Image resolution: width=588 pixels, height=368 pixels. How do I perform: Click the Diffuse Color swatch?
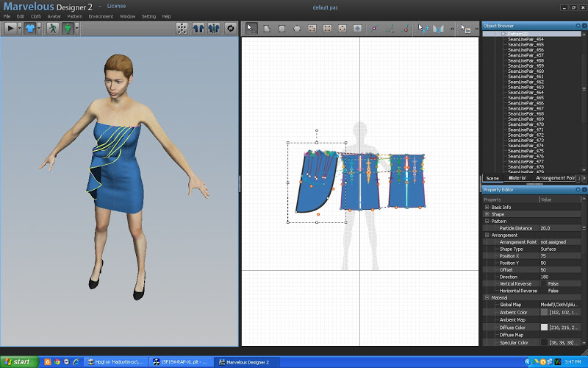[x=544, y=328]
